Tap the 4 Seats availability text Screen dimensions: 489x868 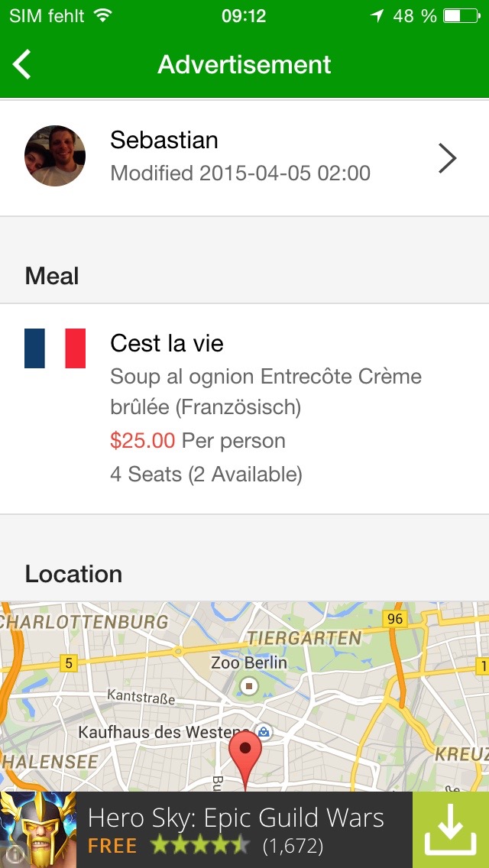pos(206,474)
